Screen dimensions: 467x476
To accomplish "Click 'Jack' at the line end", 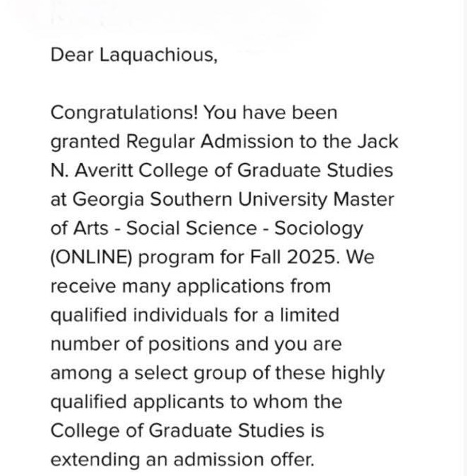I will (x=380, y=142).
